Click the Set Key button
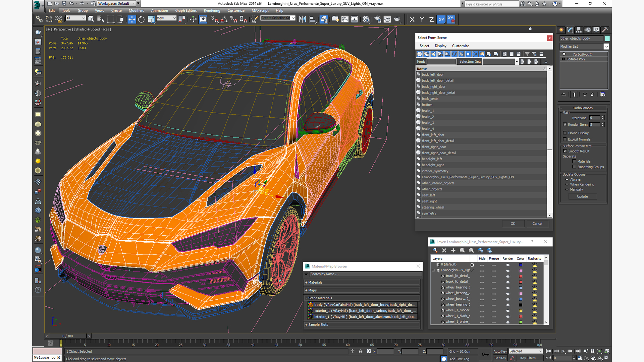644x362 pixels. tap(500, 358)
